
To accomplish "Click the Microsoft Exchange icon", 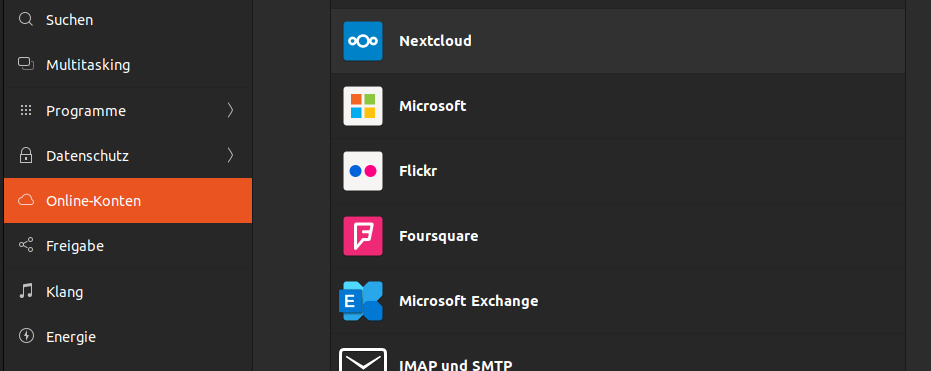I will [361, 301].
